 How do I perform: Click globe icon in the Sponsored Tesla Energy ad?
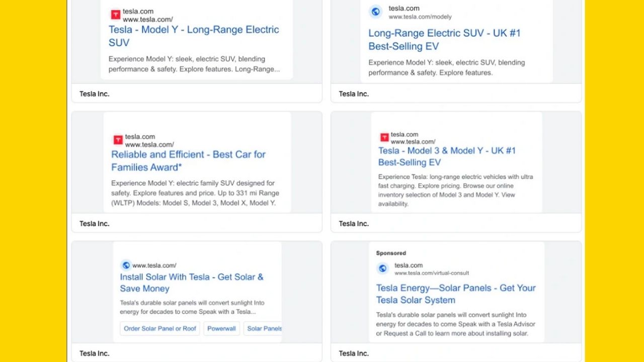[x=383, y=268]
